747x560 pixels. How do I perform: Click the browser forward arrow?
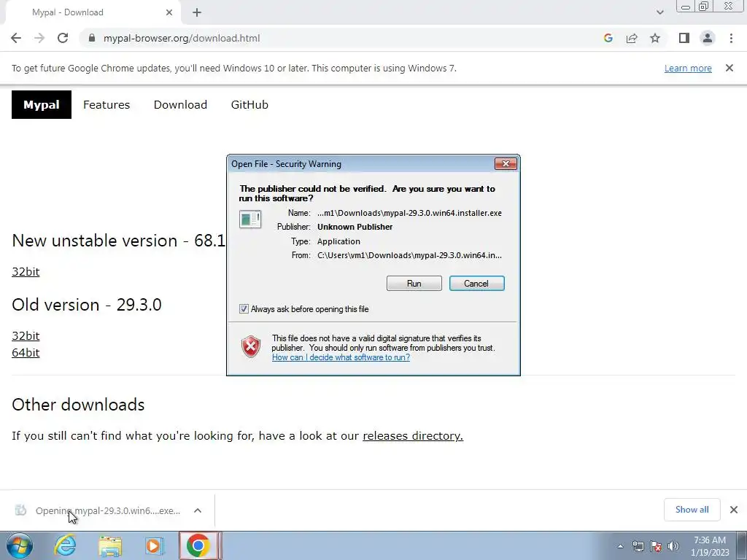pos(39,38)
